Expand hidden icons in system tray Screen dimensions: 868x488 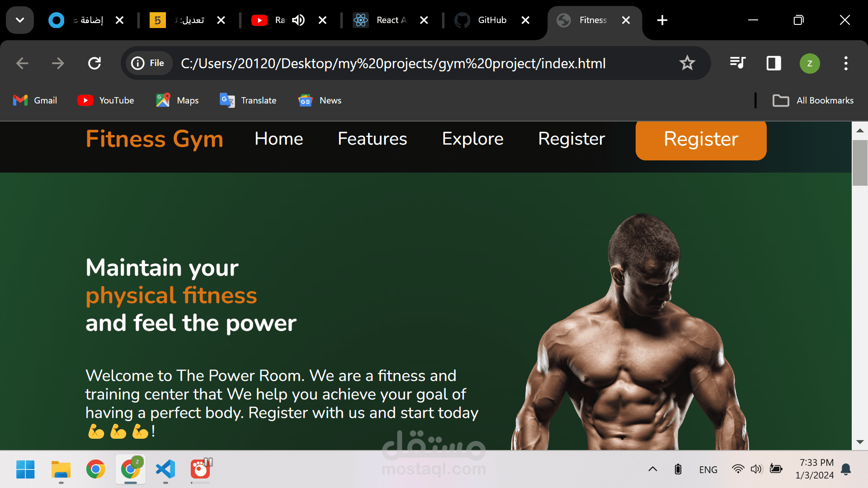pyautogui.click(x=652, y=469)
